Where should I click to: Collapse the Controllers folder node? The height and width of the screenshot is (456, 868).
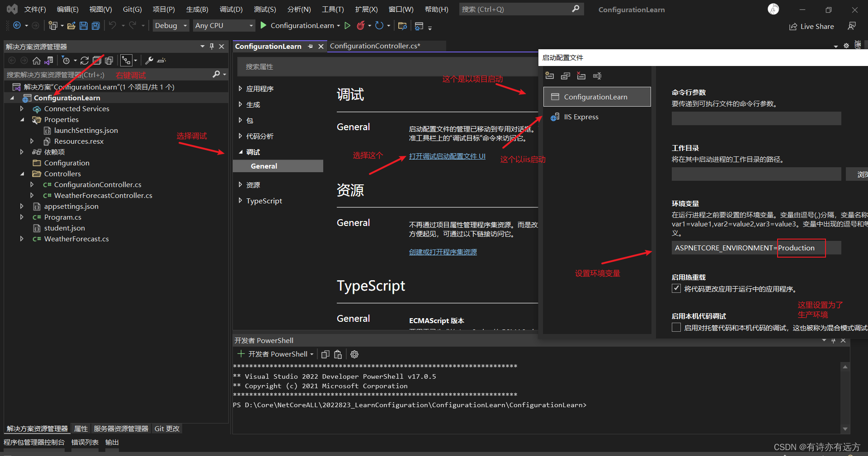point(22,174)
